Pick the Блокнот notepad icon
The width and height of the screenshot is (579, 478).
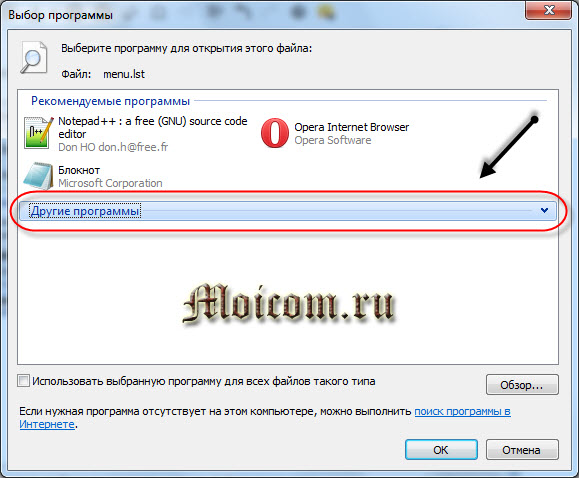point(38,176)
